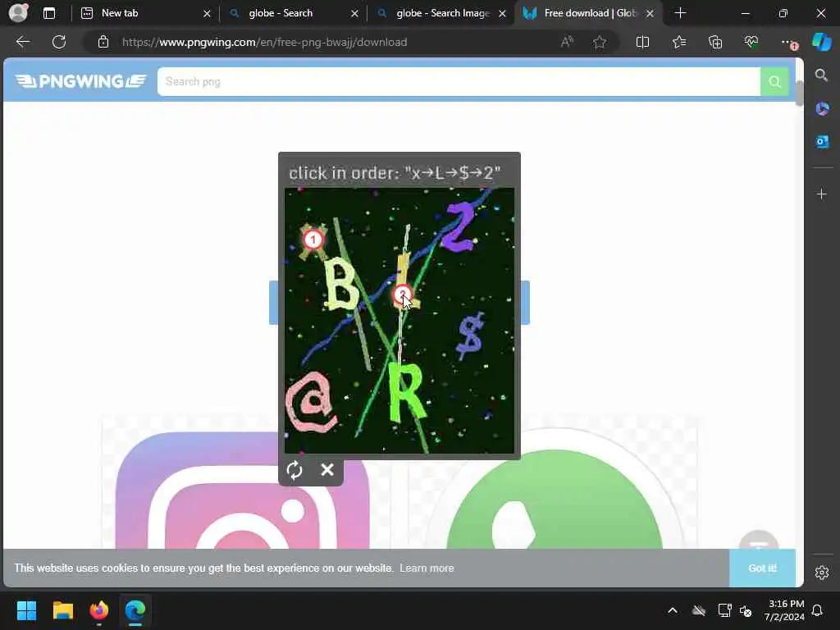Image resolution: width=840 pixels, height=630 pixels.
Task: Open sidebar settings gear icon
Action: [822, 573]
